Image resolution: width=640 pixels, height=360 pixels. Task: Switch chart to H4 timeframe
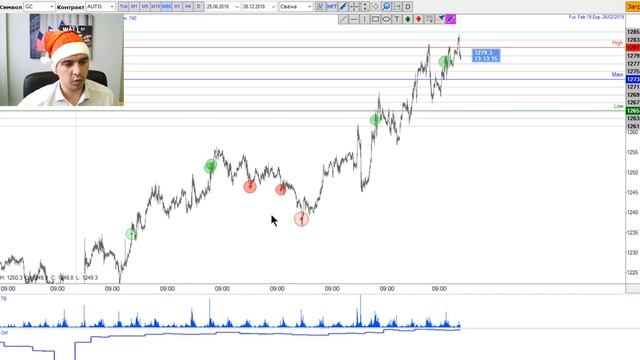tap(187, 7)
